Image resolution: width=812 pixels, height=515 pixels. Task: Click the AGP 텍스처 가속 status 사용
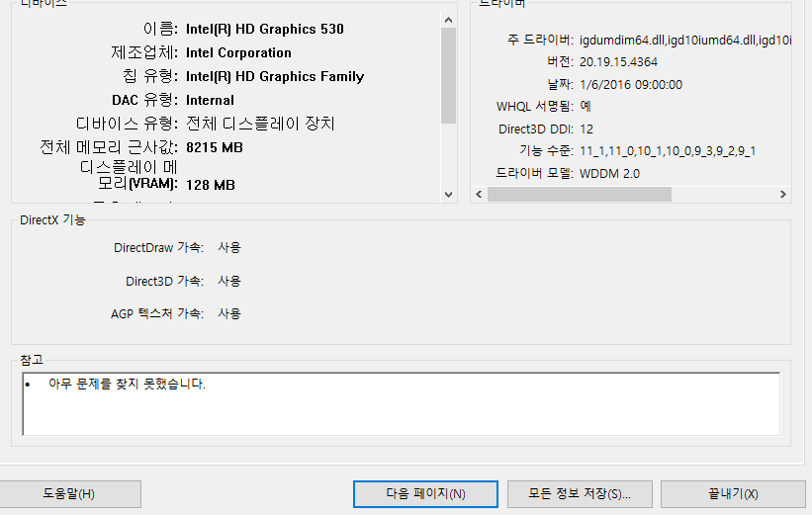pos(229,313)
